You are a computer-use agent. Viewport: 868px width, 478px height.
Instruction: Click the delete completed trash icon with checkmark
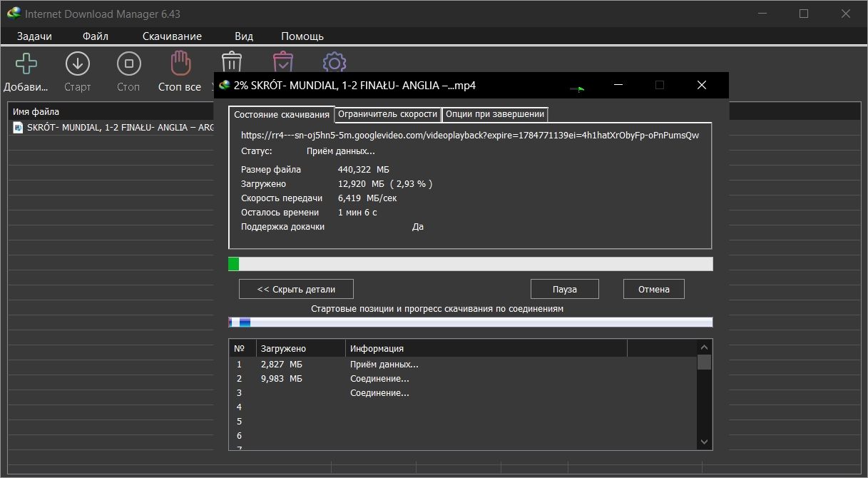click(x=283, y=62)
